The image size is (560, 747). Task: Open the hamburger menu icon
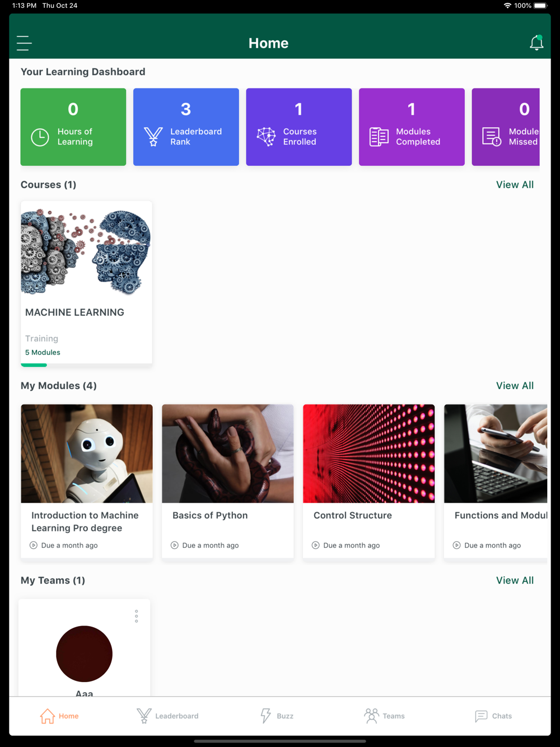click(x=24, y=43)
